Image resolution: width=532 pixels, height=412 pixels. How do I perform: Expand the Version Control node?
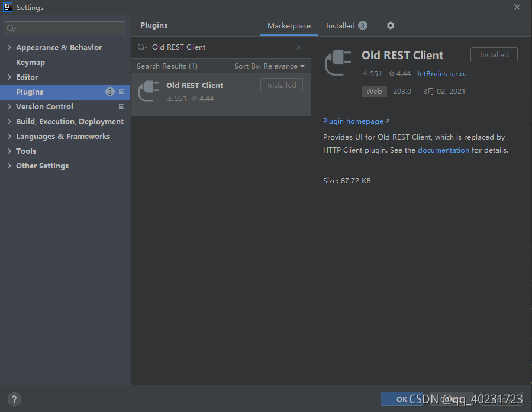pyautogui.click(x=9, y=107)
